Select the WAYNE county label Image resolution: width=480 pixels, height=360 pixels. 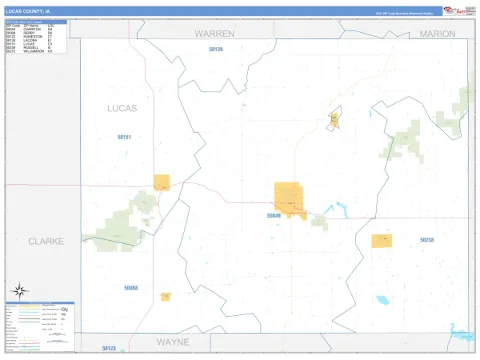(x=173, y=342)
